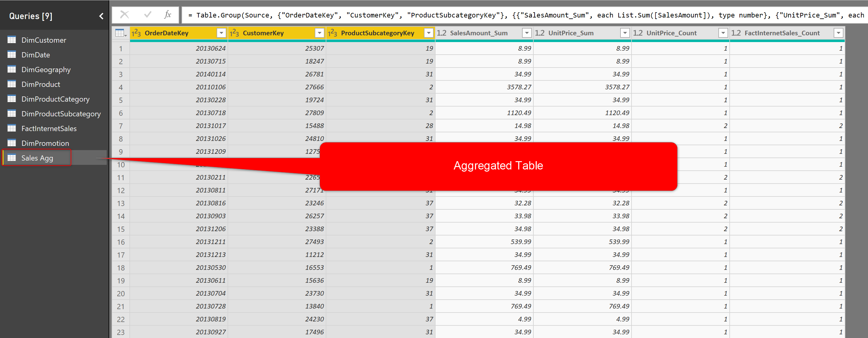
Task: Change ProductSubcategoryKey data type via 123 icon
Action: [x=332, y=33]
